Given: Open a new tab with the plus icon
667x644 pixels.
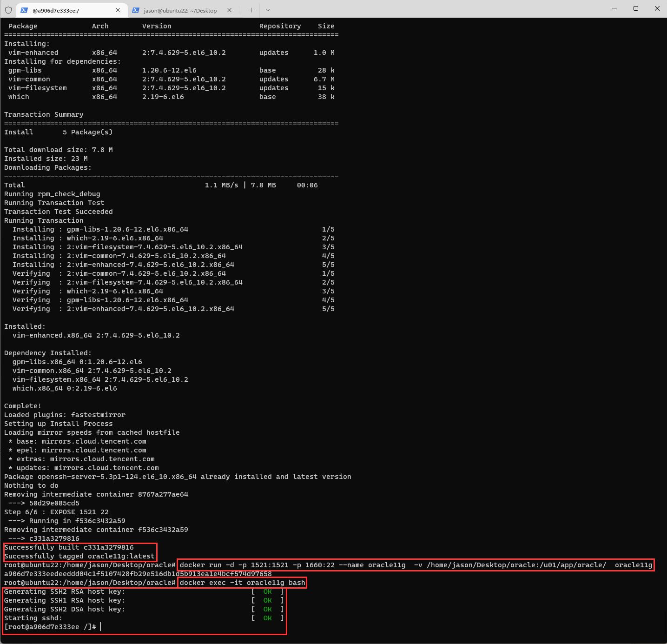Looking at the screenshot, I should coord(251,10).
